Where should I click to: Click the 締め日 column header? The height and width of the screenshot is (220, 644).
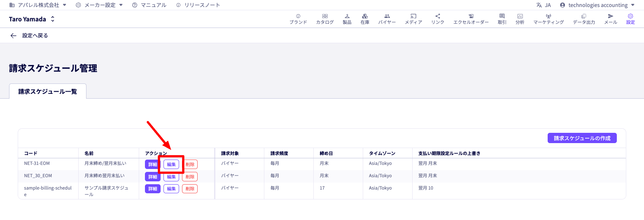pos(326,153)
